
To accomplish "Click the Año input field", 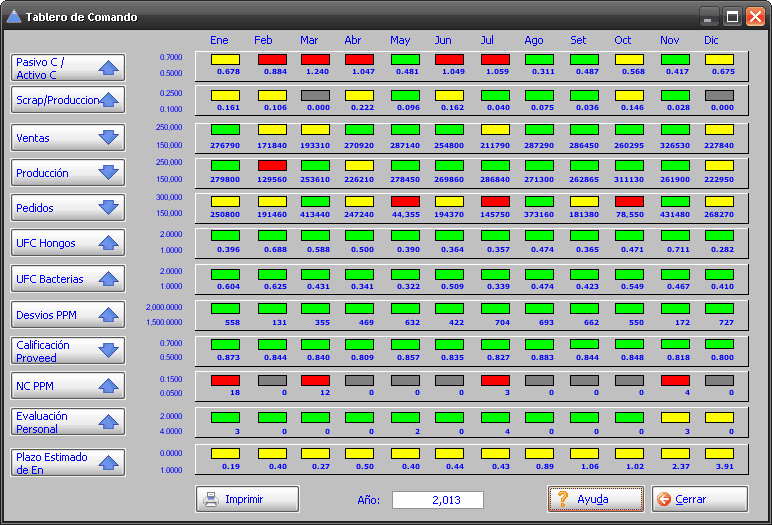I will (437, 500).
